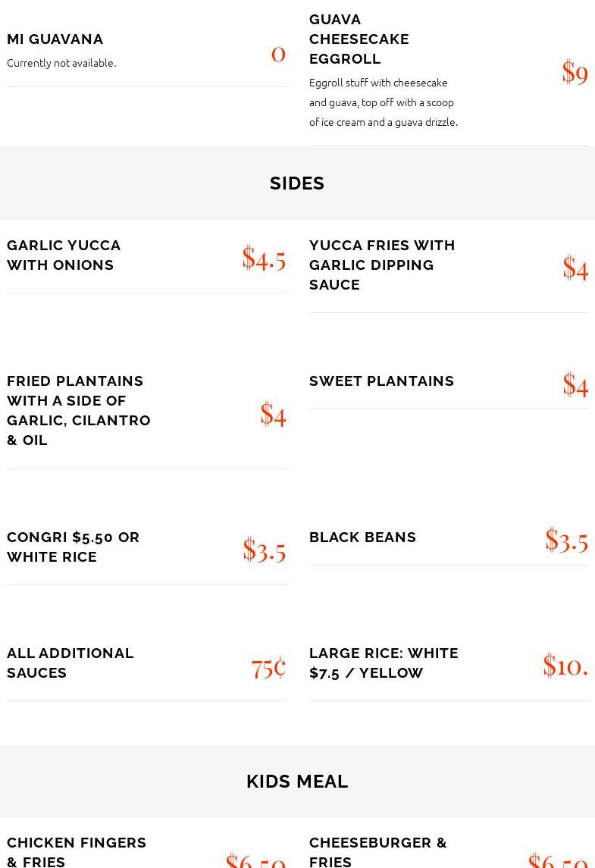Select Chicken Fingers & Fries kids meal
This screenshot has height=868, width=595.
[x=77, y=851]
